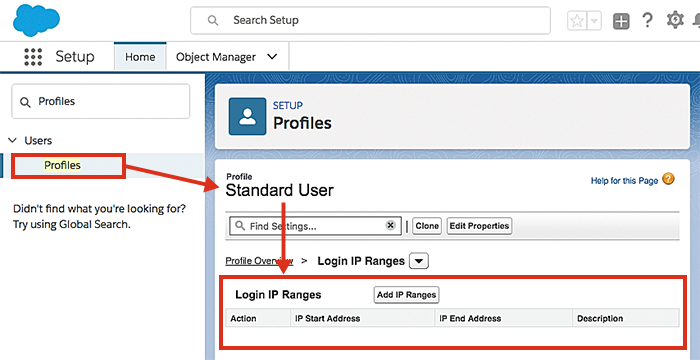Click the Standard User profile title
Screen dimensions: 700x360
click(x=279, y=190)
